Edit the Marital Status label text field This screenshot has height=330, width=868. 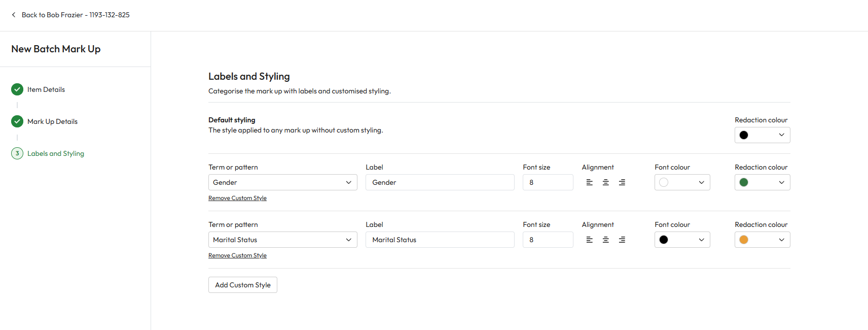point(440,240)
